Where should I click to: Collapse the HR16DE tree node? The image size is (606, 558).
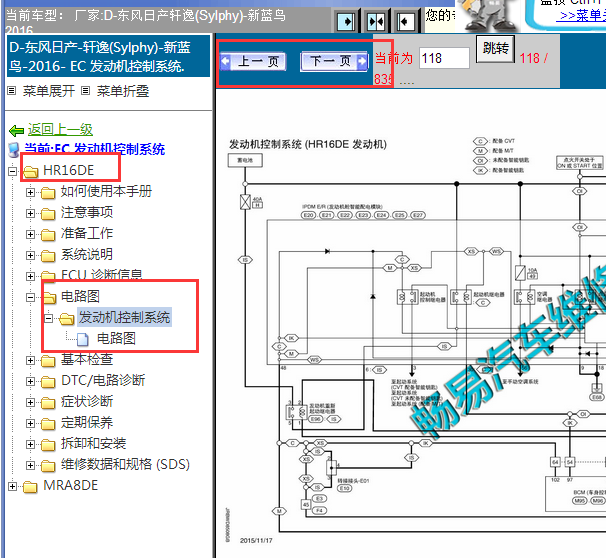(x=12, y=171)
